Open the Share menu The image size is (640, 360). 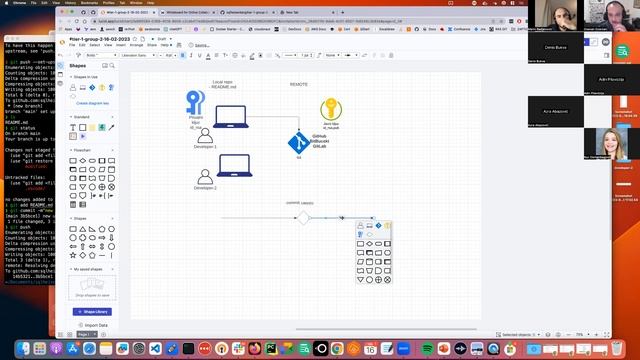coord(152,45)
